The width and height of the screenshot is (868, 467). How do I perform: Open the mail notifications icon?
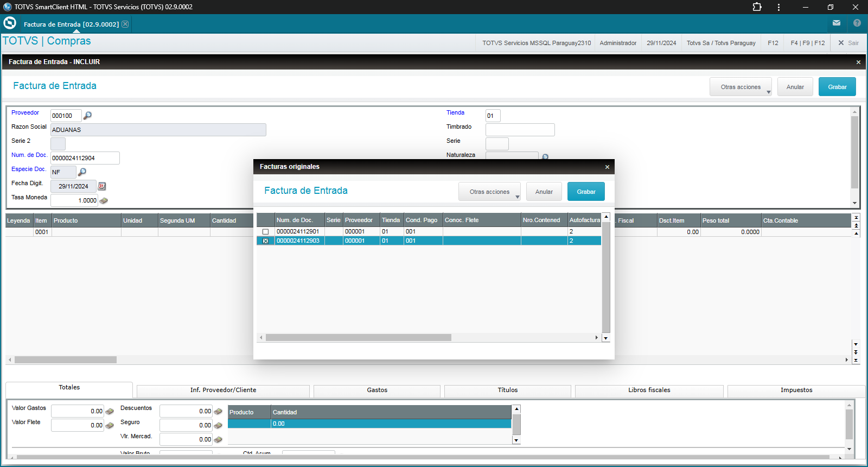[x=837, y=23]
